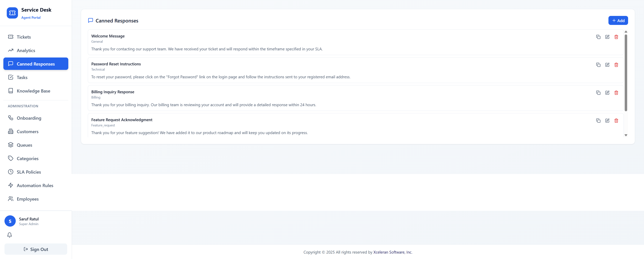Delete the Billing Inquiry Response
This screenshot has width=644, height=259.
pos(616,93)
